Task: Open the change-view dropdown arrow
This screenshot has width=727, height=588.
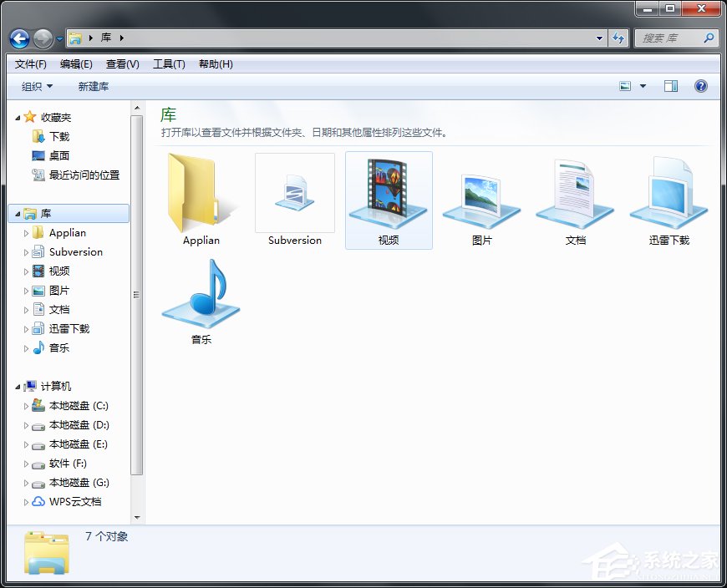Action: point(642,86)
